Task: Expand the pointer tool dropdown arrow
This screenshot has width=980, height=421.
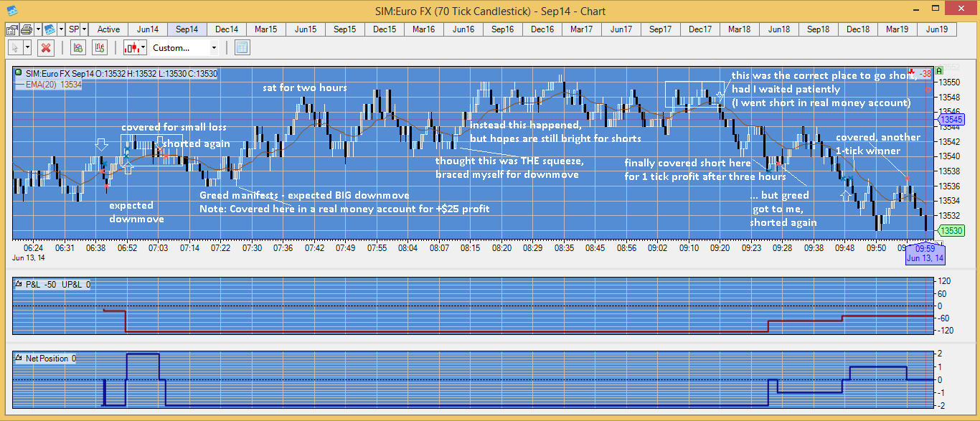Action: coord(27,48)
